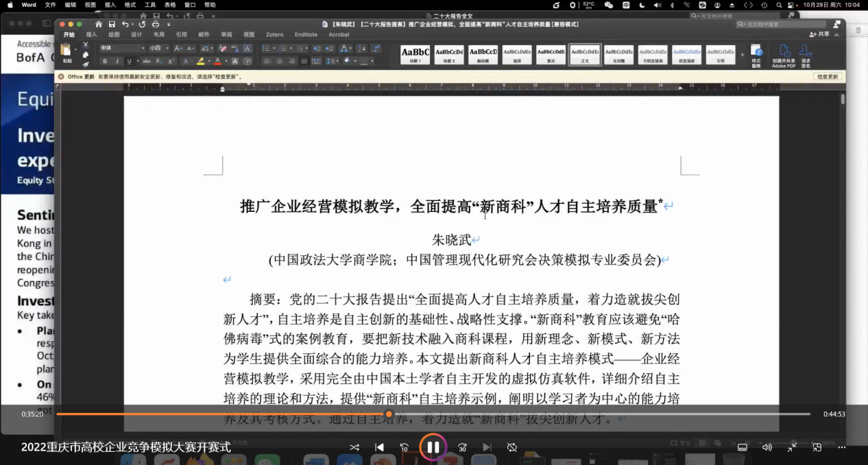This screenshot has height=465, width=868.
Task: Toggle Bold formatting
Action: [105, 61]
